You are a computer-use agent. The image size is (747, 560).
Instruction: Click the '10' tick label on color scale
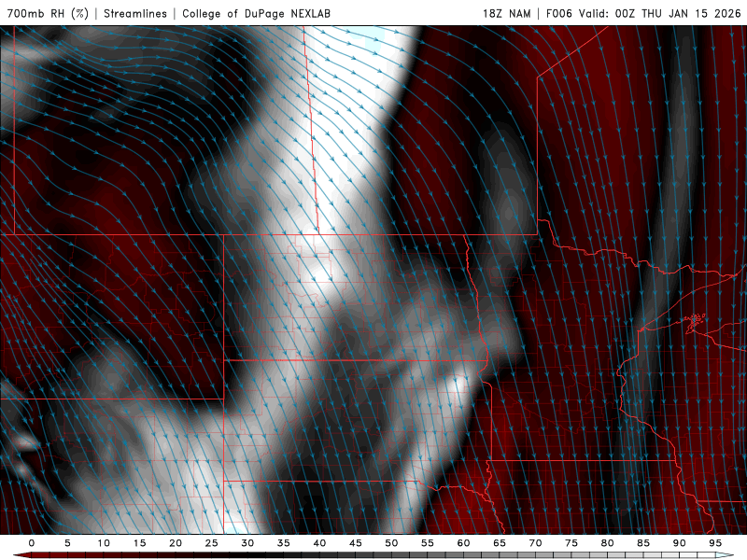104,543
